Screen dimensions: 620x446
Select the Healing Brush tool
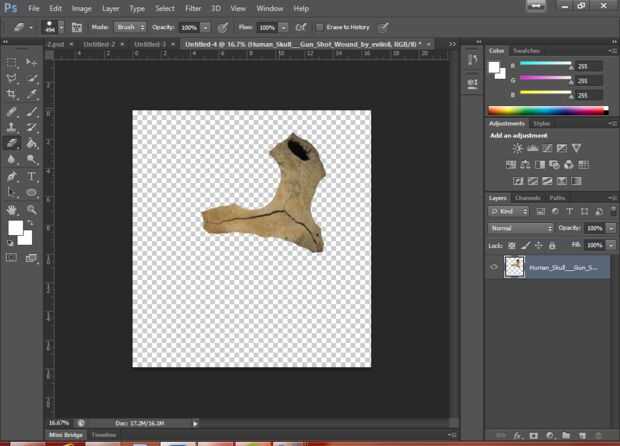coord(11,112)
